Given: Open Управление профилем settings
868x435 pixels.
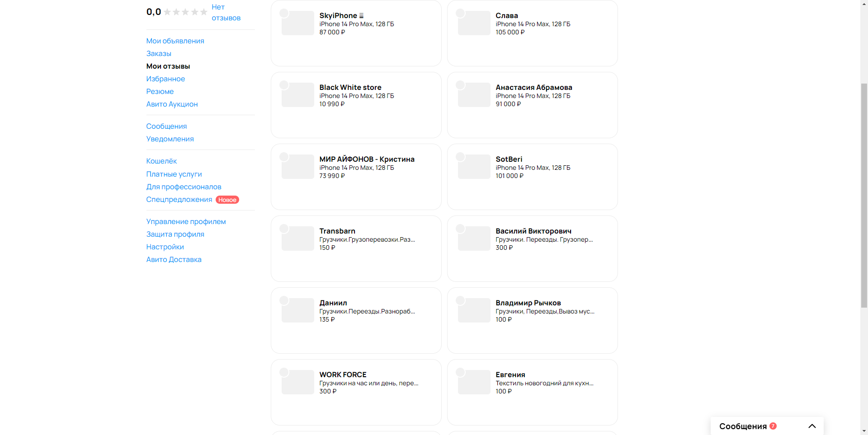Looking at the screenshot, I should click(x=186, y=221).
